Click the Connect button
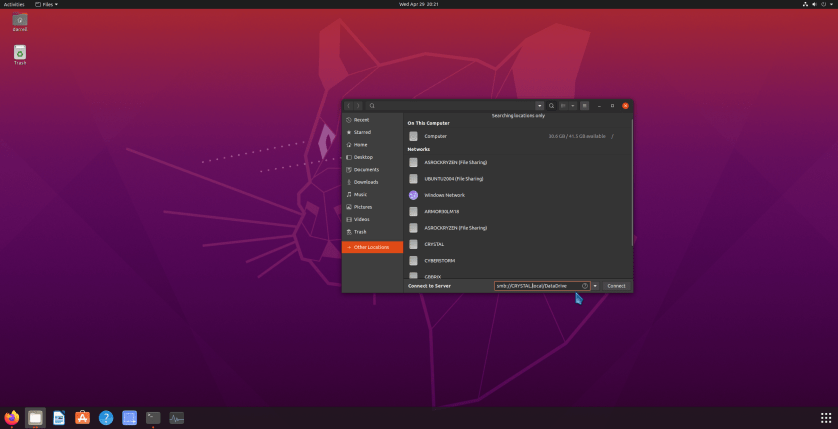Image resolution: width=838 pixels, height=429 pixels. pos(616,286)
